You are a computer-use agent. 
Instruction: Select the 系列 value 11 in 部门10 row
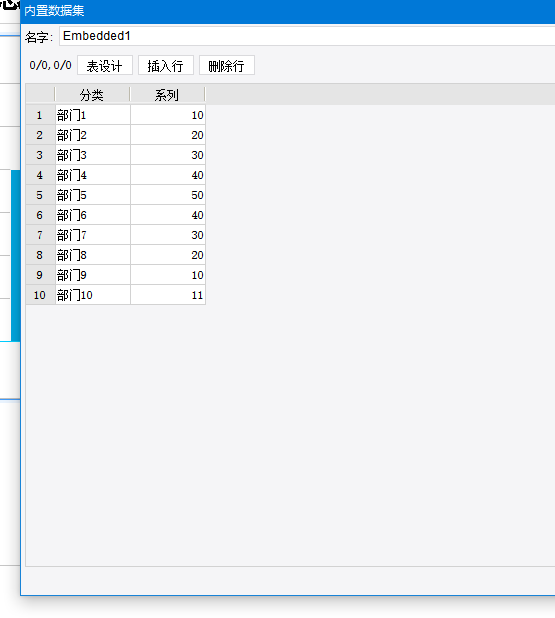[x=168, y=295]
